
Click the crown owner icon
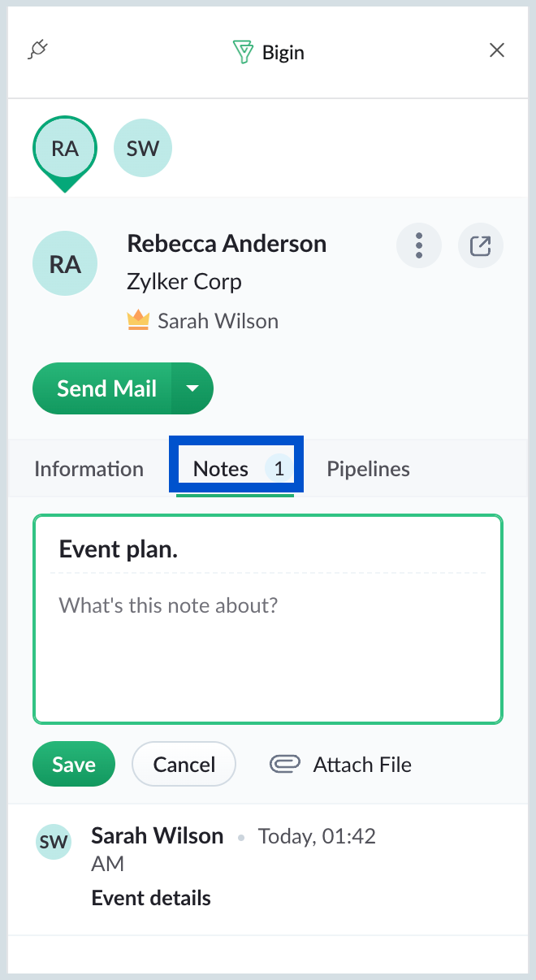[x=139, y=320]
